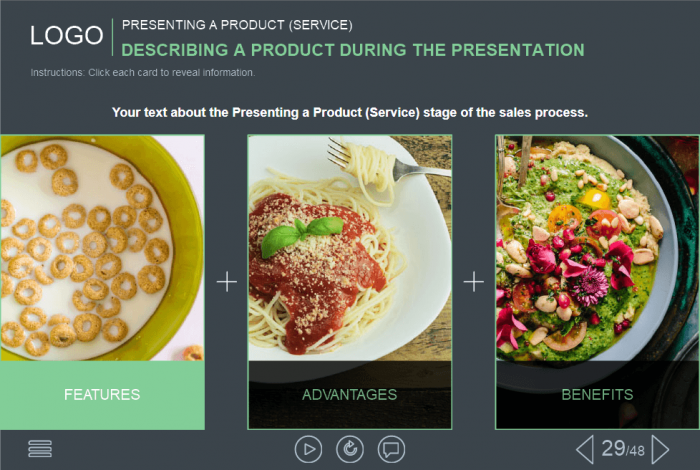
Task: Click the Presenting a Product (Service) header text
Action: (237, 25)
